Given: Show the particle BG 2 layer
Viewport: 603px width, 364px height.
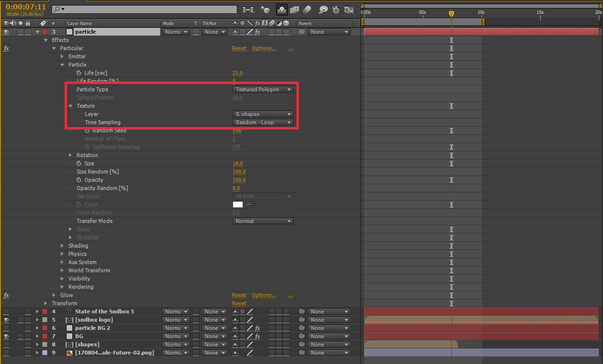Looking at the screenshot, I should 6,328.
